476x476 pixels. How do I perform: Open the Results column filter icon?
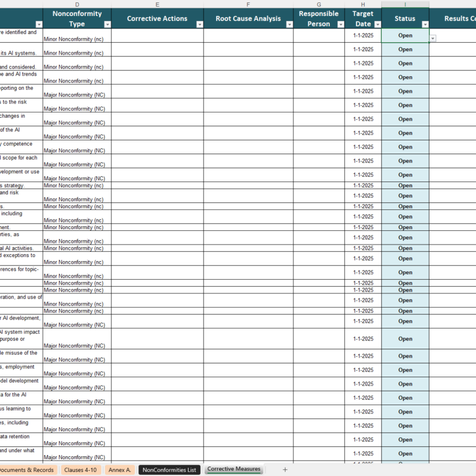[x=473, y=24]
